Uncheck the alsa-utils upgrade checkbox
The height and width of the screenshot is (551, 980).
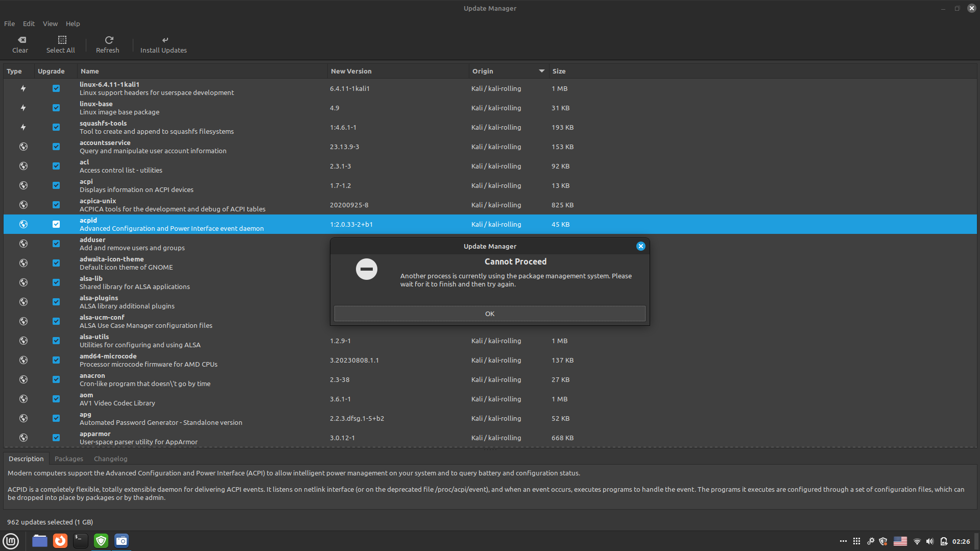point(56,341)
